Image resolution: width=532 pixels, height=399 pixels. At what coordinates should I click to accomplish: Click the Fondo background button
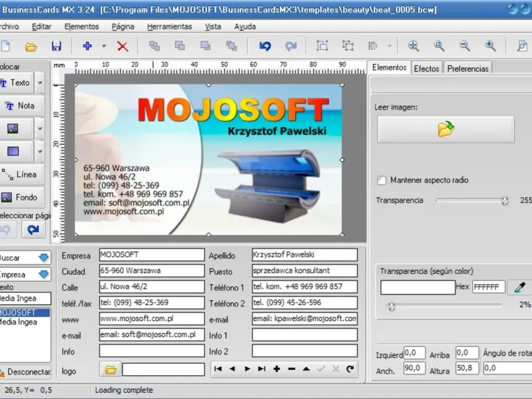22,197
